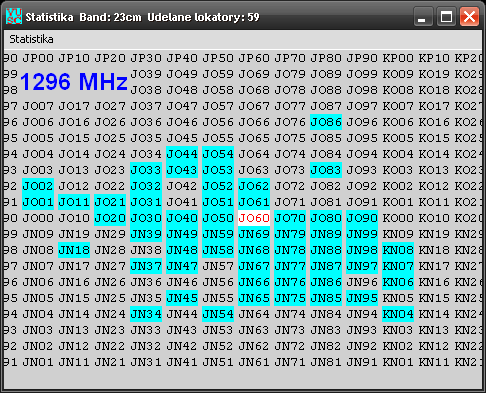
Task: Select locator KN08
Action: pos(398,250)
